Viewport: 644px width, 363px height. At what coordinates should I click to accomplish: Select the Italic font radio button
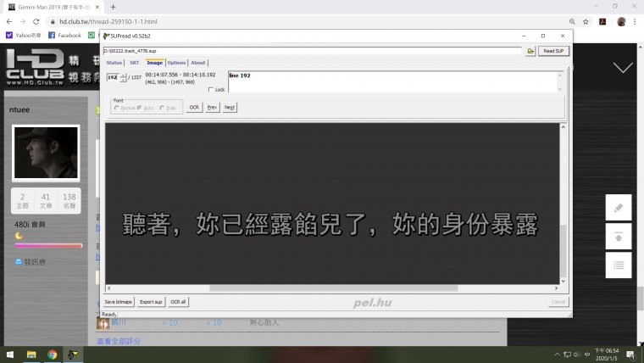[x=162, y=108]
